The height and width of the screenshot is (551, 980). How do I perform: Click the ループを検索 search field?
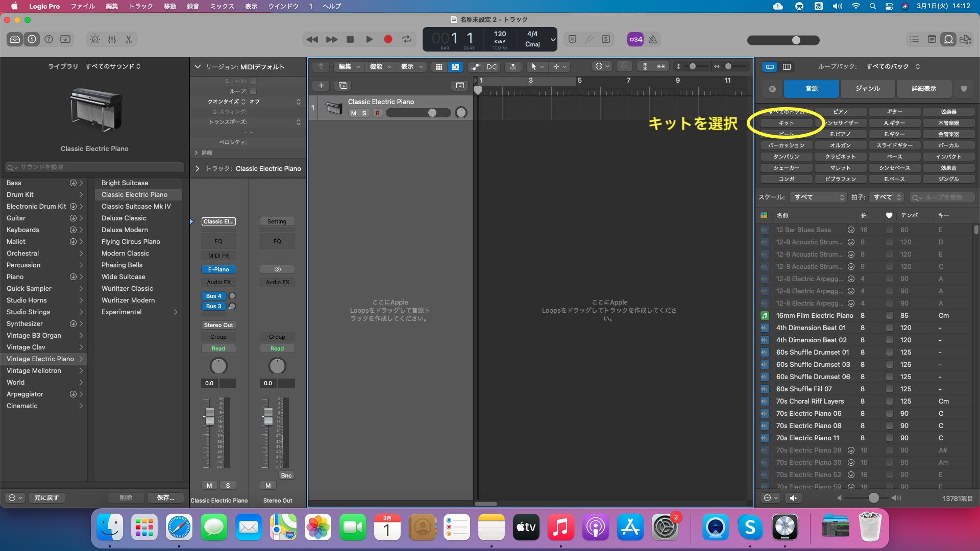[942, 197]
